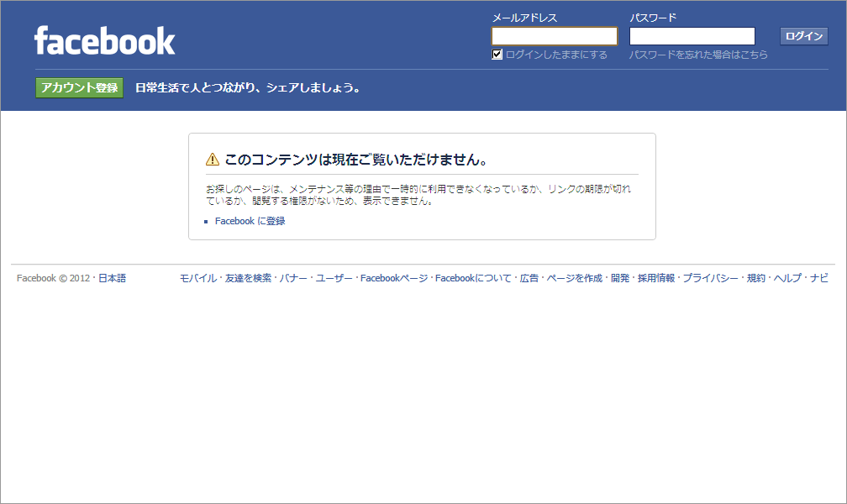Image resolution: width=847 pixels, height=504 pixels.
Task: Click the このコンテンツは現在ご覧いただけません heading
Action: pos(356,160)
